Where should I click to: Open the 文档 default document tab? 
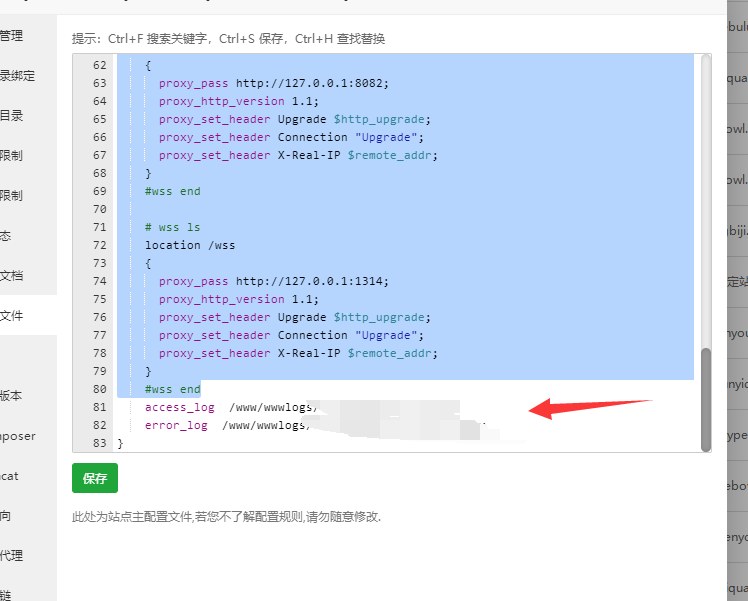tap(11, 275)
